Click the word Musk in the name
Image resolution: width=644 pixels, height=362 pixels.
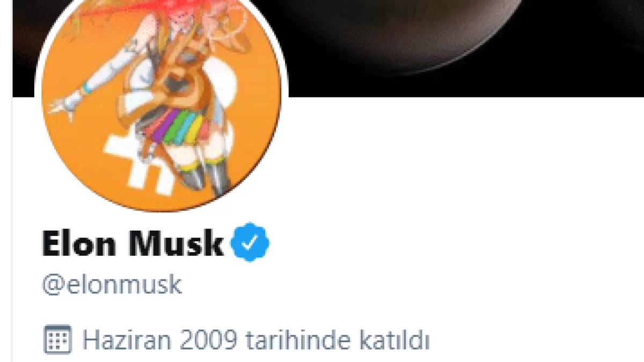point(177,243)
